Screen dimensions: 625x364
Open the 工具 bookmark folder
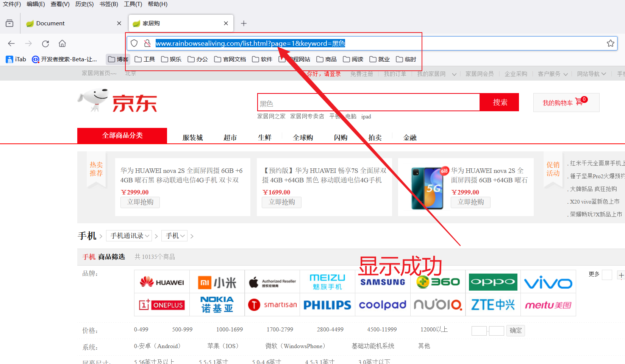coord(145,59)
